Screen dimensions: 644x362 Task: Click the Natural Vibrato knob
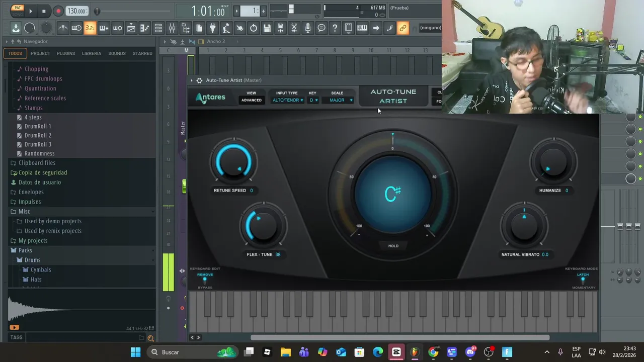524,226
